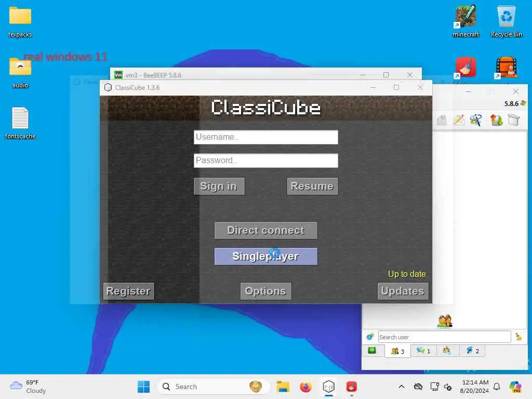This screenshot has width=532, height=399.
Task: Click the blue network icon beside Search user
Action: click(x=370, y=337)
